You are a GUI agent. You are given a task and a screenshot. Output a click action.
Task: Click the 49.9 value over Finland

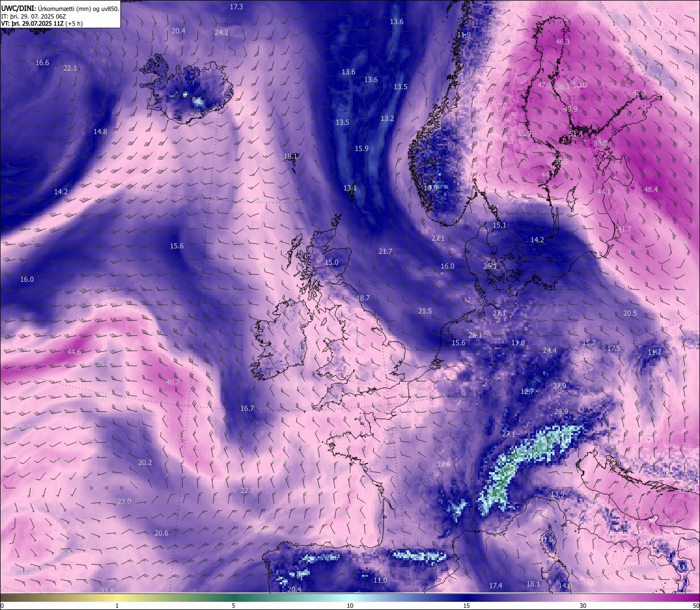(x=570, y=109)
